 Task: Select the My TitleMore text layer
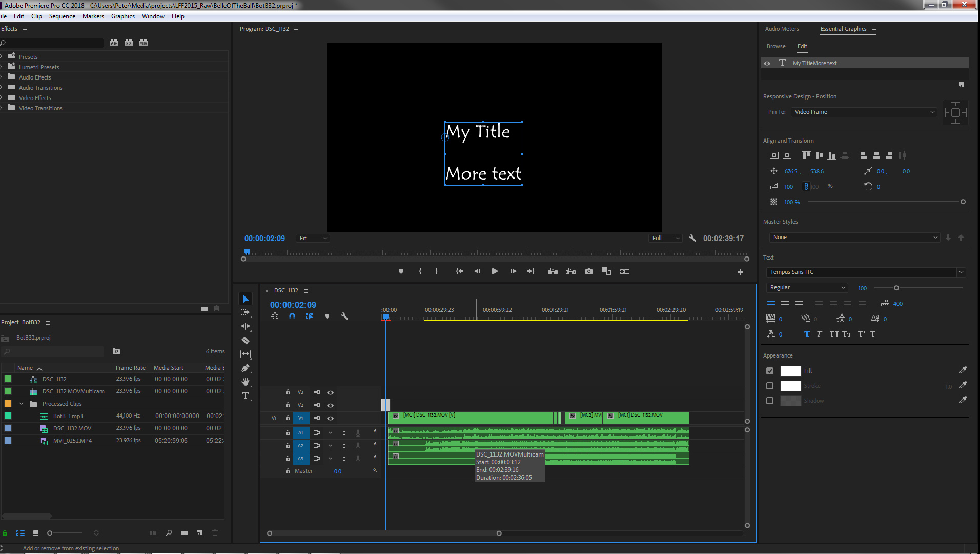tap(814, 63)
